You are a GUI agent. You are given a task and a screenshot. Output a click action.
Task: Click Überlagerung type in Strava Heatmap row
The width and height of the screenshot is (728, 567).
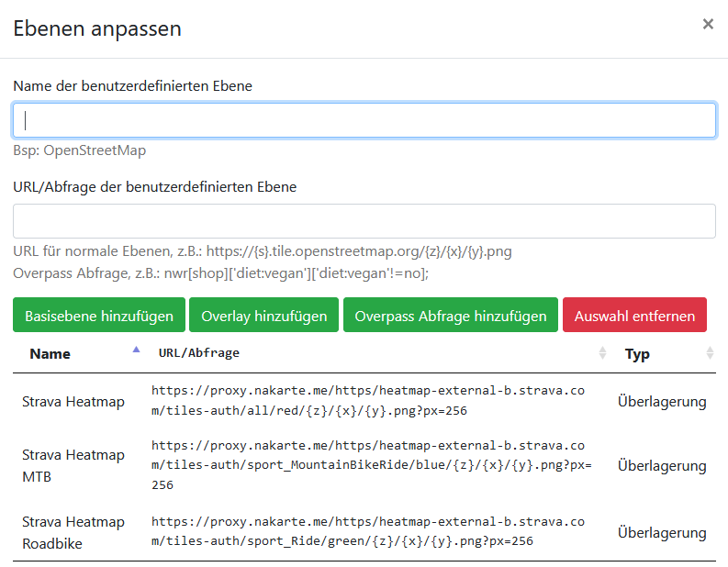[x=662, y=402]
